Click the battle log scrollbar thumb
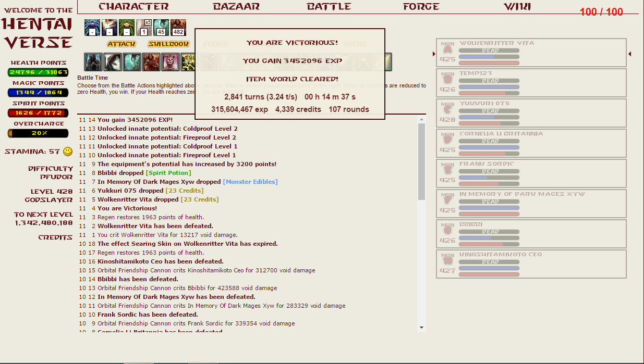Image resolution: width=644 pixels, height=364 pixels. 421,162
